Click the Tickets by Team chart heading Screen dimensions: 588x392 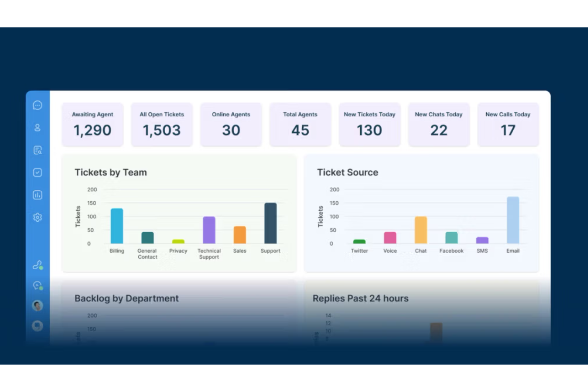tap(110, 172)
